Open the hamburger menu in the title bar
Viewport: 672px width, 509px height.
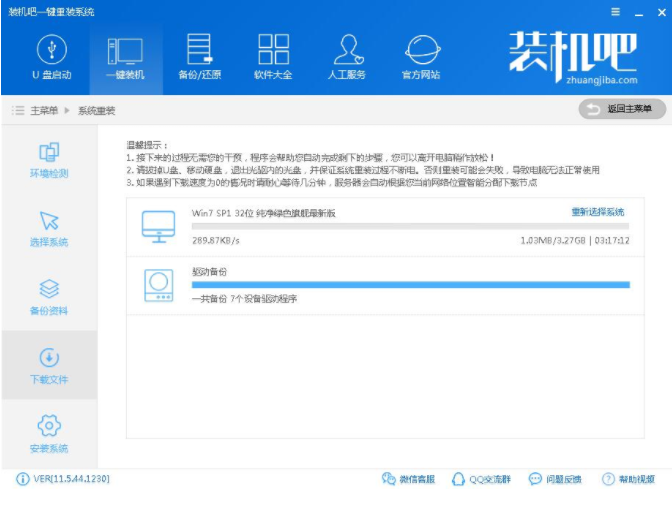click(x=615, y=12)
